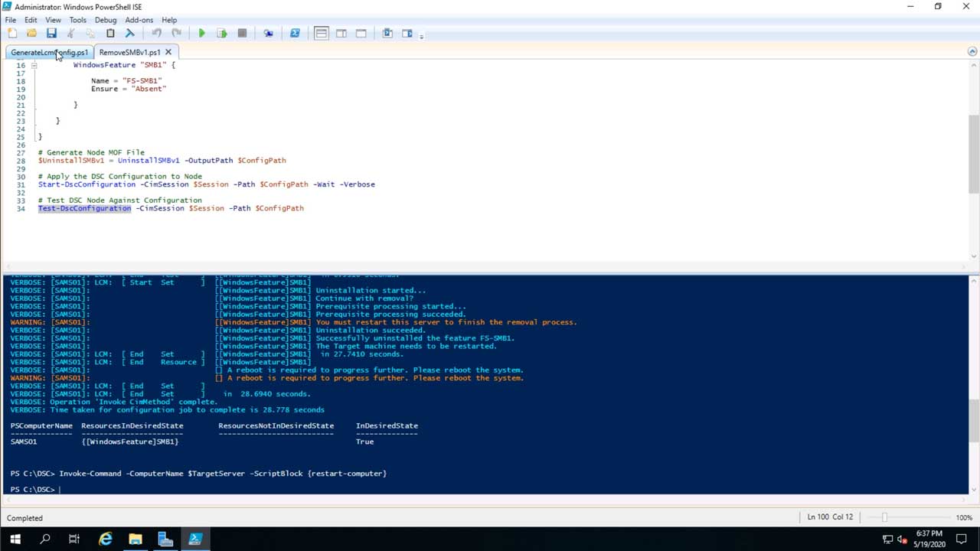The width and height of the screenshot is (980, 551).
Task: Open the Debug menu
Action: [x=105, y=20]
